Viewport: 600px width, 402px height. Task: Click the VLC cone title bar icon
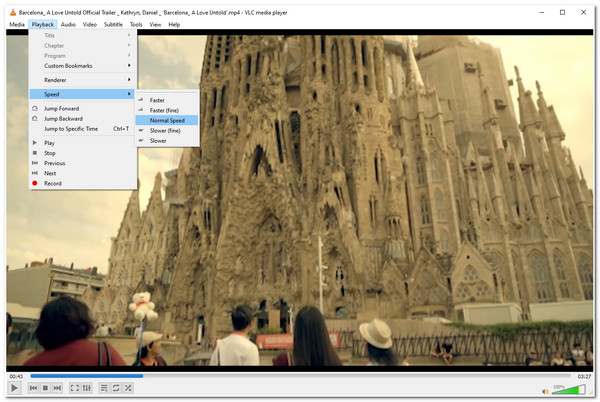click(13, 13)
